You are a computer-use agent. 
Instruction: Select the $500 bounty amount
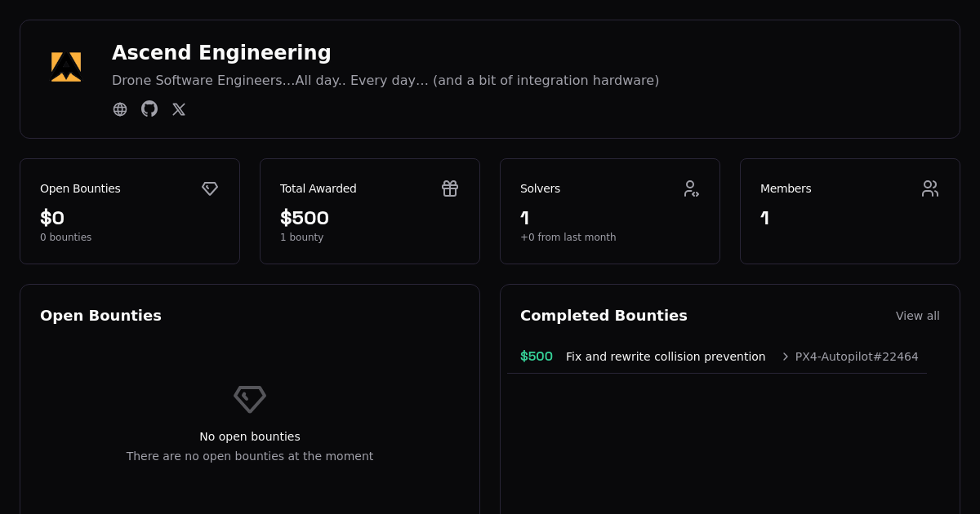pyautogui.click(x=537, y=357)
